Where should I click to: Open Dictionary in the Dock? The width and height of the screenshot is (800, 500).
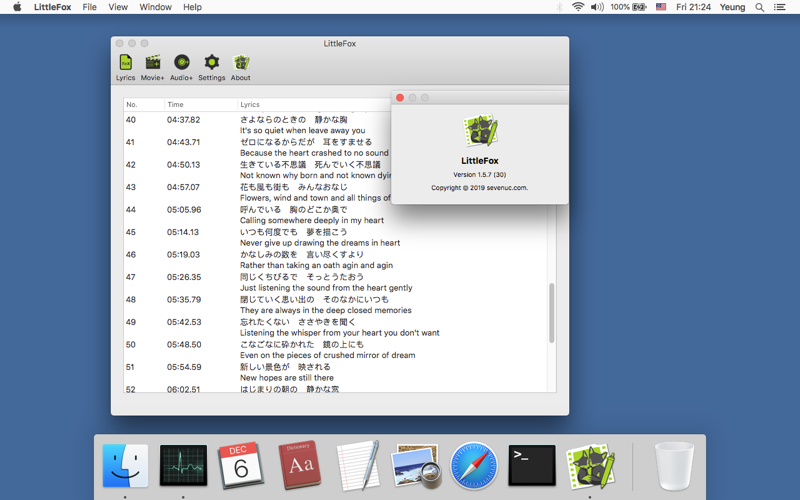[x=299, y=465]
